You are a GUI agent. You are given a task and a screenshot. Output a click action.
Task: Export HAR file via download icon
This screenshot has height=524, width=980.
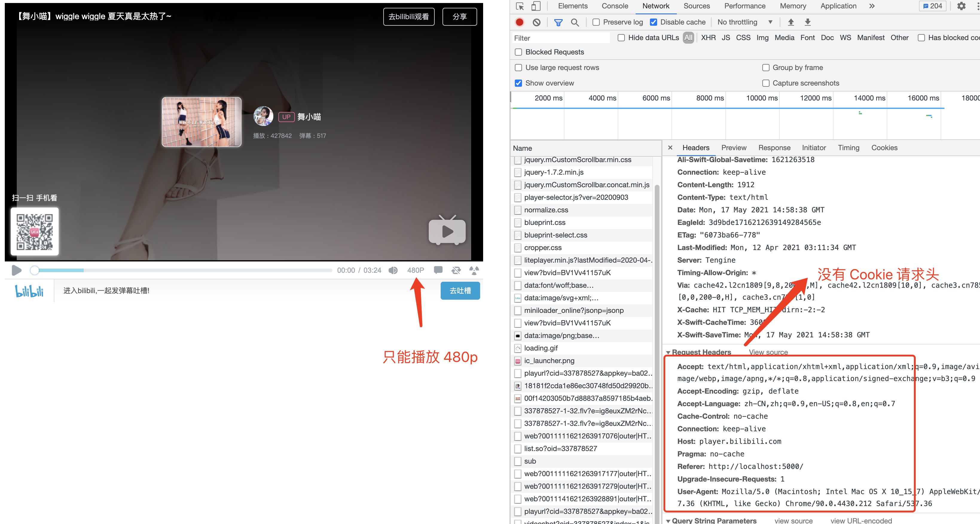pos(807,22)
